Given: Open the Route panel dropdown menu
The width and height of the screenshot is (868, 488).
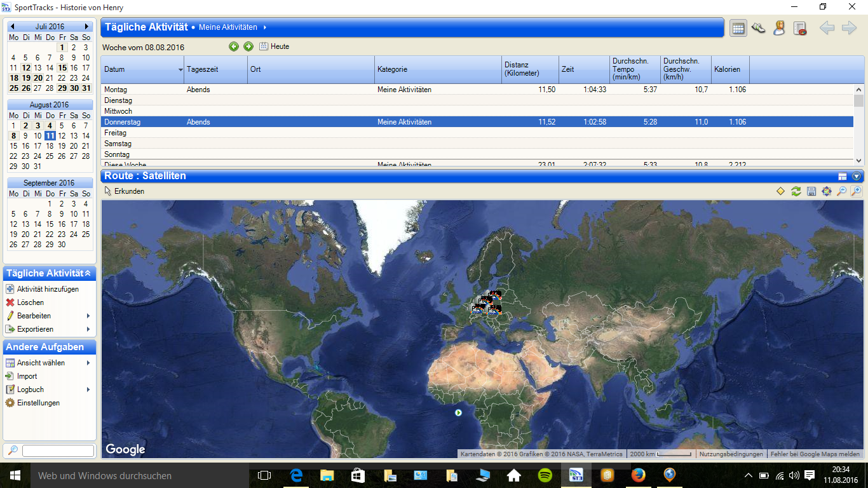Looking at the screenshot, I should pyautogui.click(x=857, y=176).
